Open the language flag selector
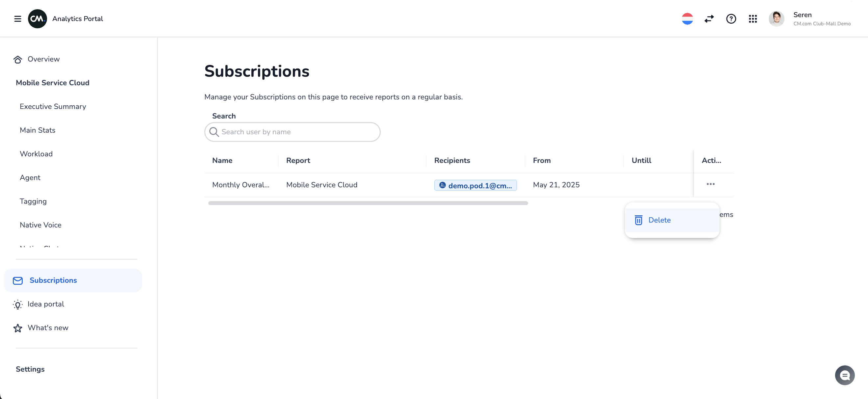Screen dimensions: 868x399 point(687,19)
